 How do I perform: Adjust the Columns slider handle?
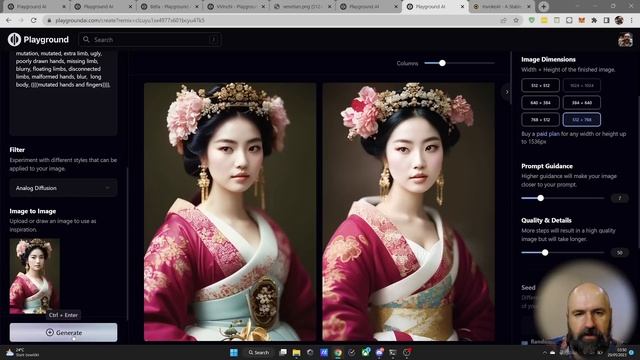(442, 63)
